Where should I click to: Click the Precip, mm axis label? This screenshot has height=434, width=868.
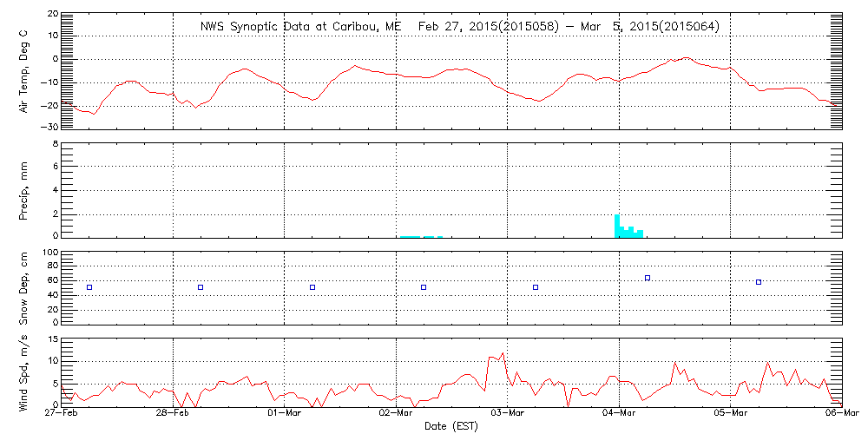click(x=24, y=189)
